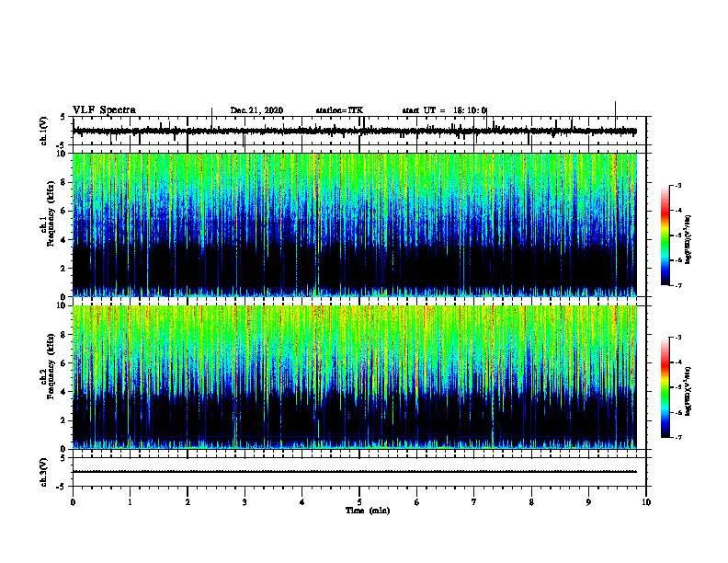
Task: Click the "5" volt tick of ch.1(V) panel
Action: point(63,118)
